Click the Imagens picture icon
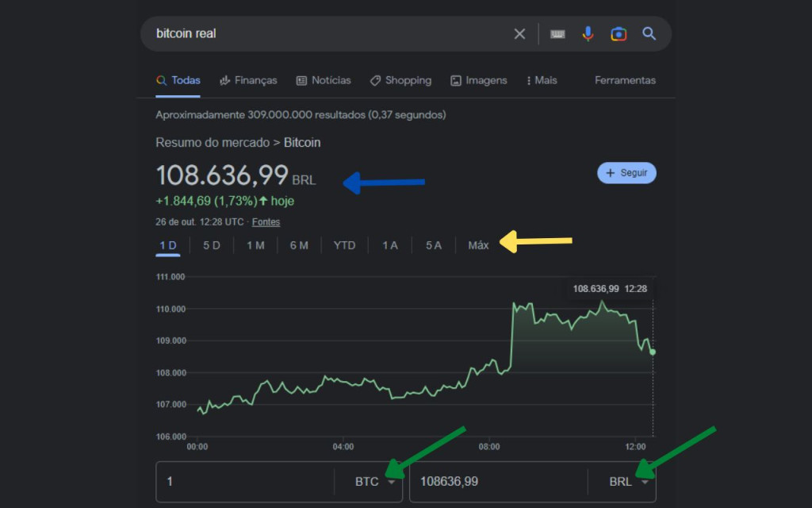 click(455, 80)
